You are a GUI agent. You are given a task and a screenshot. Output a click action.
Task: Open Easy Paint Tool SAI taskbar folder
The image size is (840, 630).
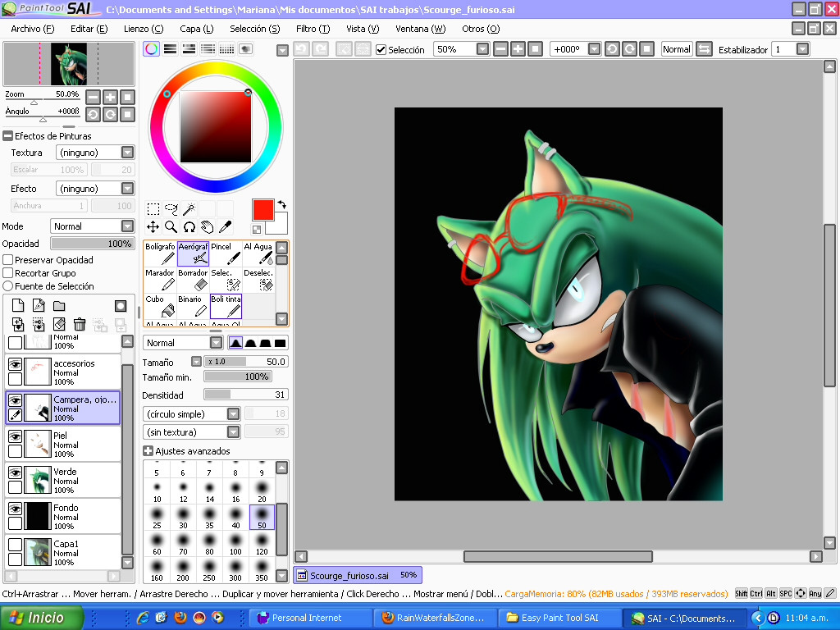(x=559, y=618)
